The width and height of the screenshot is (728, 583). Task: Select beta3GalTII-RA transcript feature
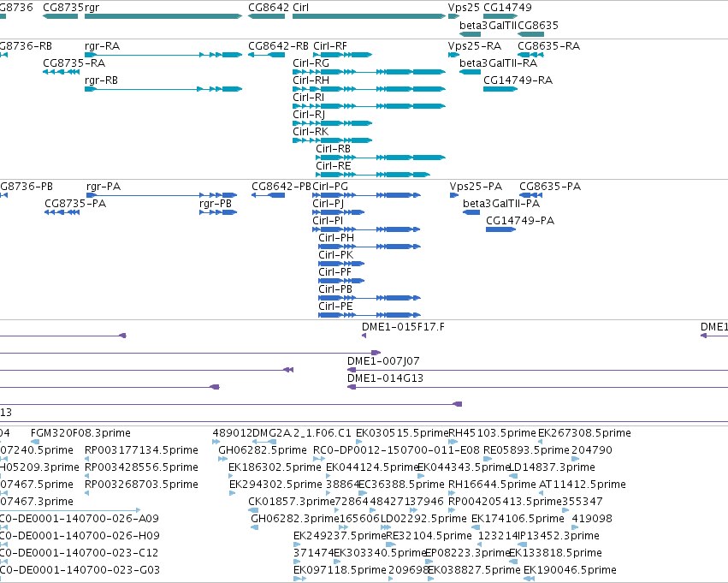pos(470,72)
